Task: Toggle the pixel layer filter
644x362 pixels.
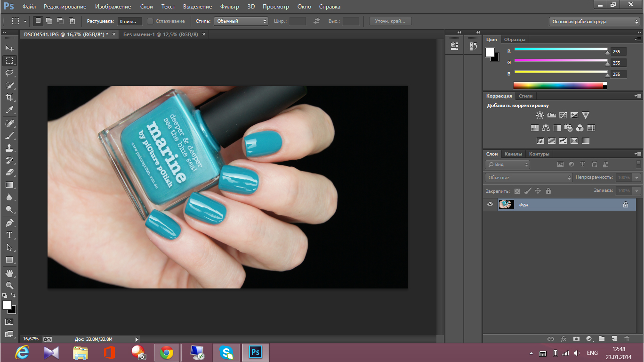Action: tap(560, 165)
